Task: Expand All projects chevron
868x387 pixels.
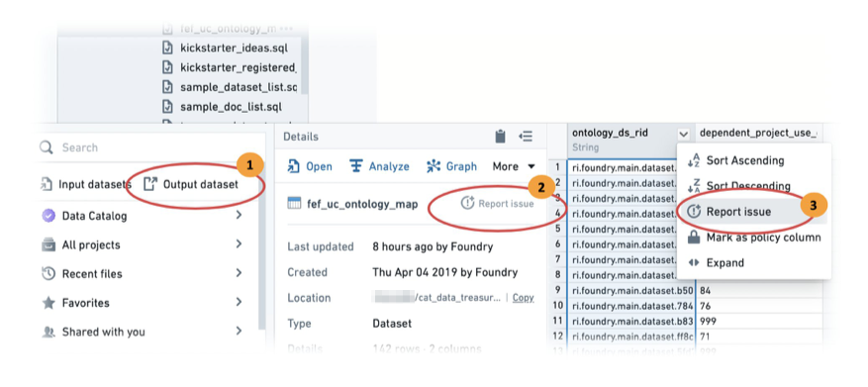Action: pos(239,243)
